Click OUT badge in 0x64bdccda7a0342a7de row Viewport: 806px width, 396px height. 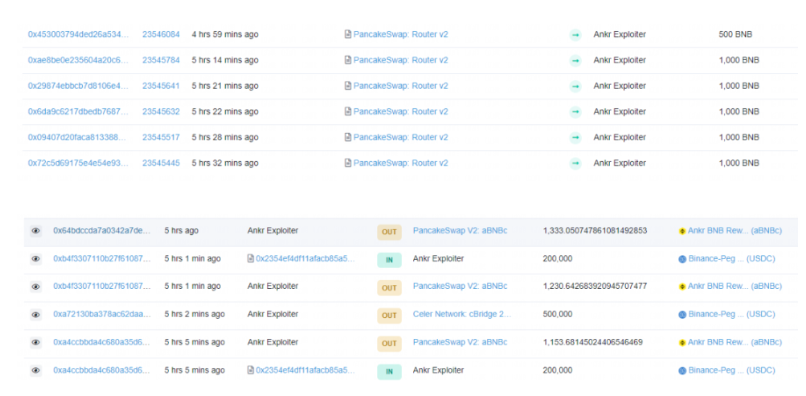coord(389,232)
